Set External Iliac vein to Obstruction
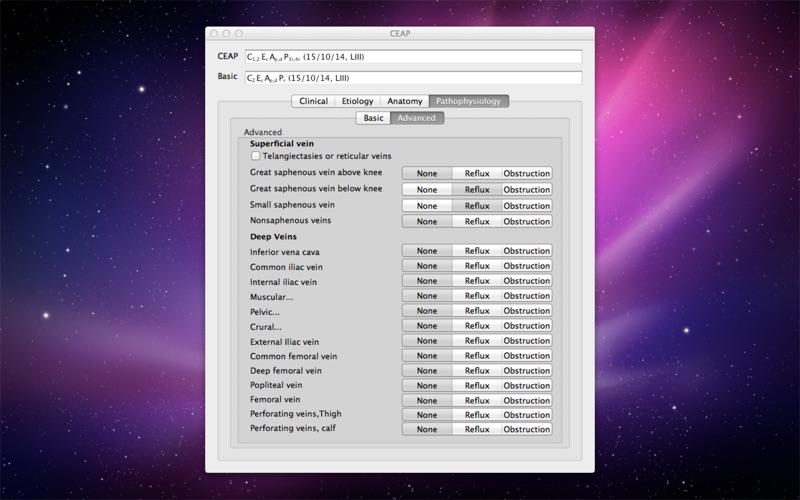800x500 pixels. [x=527, y=341]
